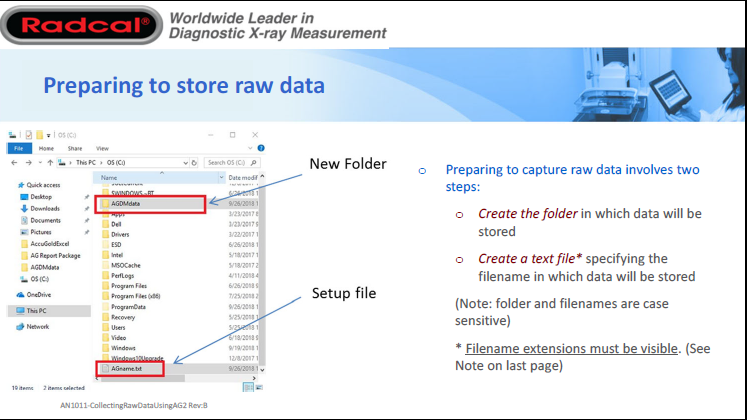Switch to Large icons view icon
Screen dimensions: 747x420
(x=259, y=388)
